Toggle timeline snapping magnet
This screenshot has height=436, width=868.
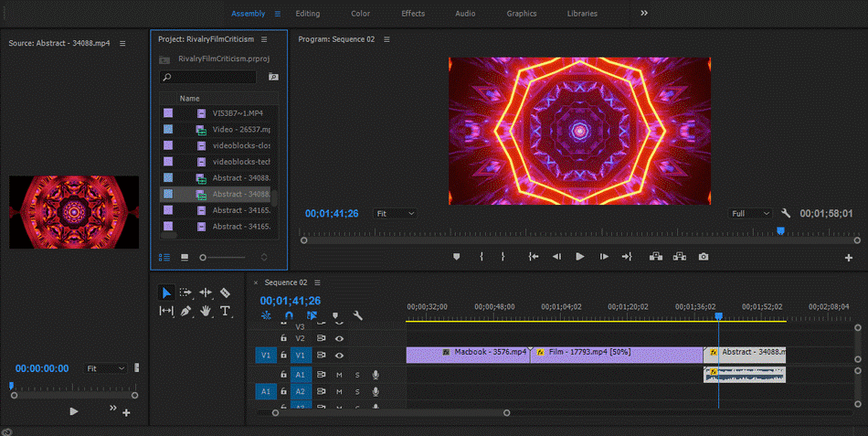(x=289, y=315)
